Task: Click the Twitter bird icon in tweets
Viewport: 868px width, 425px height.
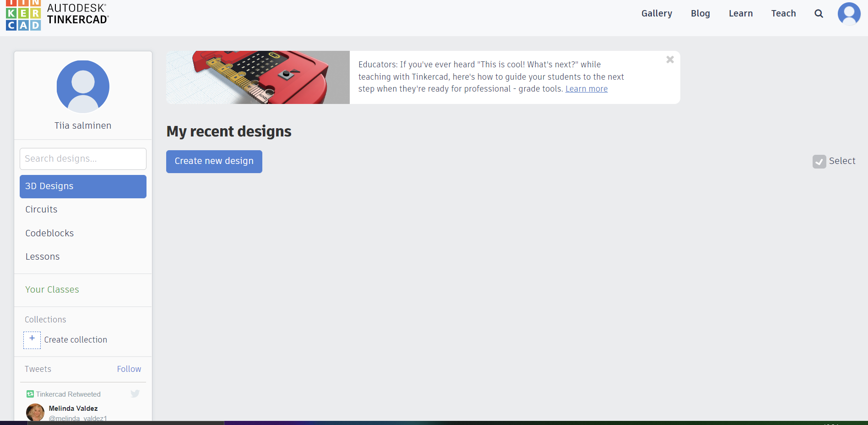Action: 135,393
